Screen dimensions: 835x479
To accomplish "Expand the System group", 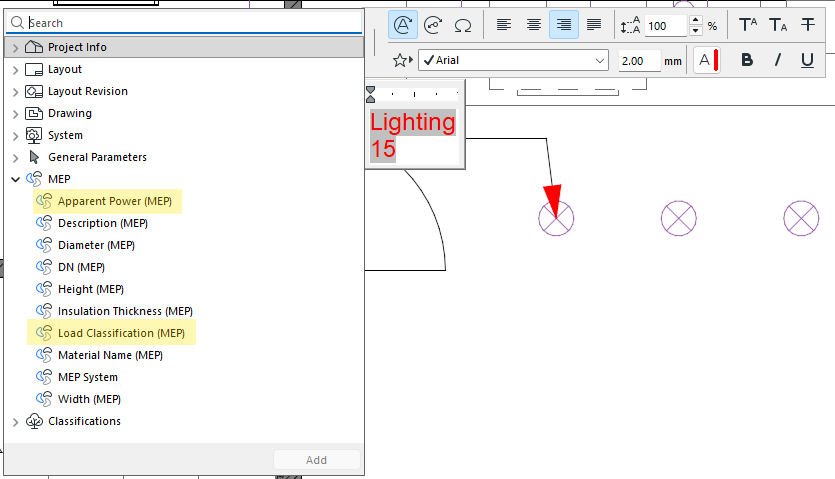I will tap(15, 136).
